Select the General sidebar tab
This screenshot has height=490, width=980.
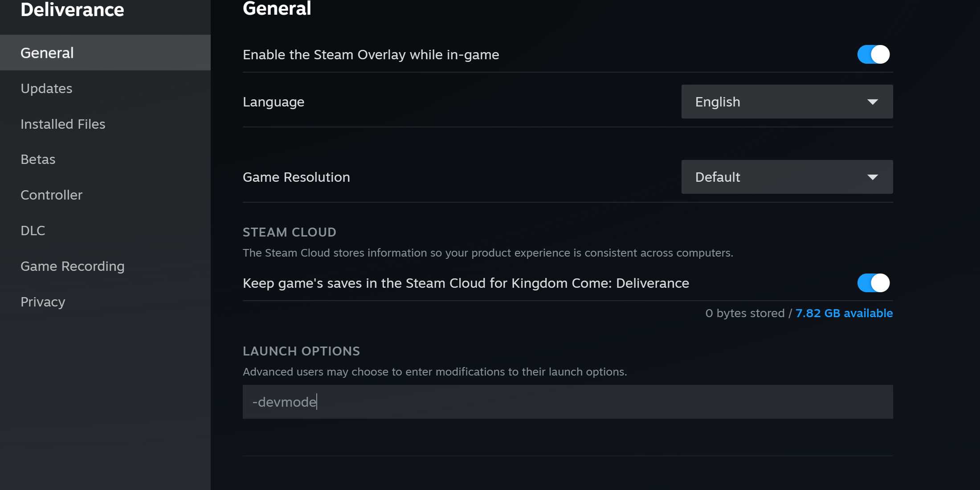pos(105,53)
